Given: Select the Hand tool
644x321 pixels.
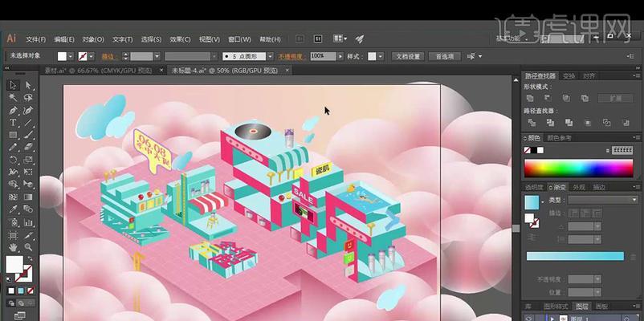Looking at the screenshot, I should click(13, 247).
